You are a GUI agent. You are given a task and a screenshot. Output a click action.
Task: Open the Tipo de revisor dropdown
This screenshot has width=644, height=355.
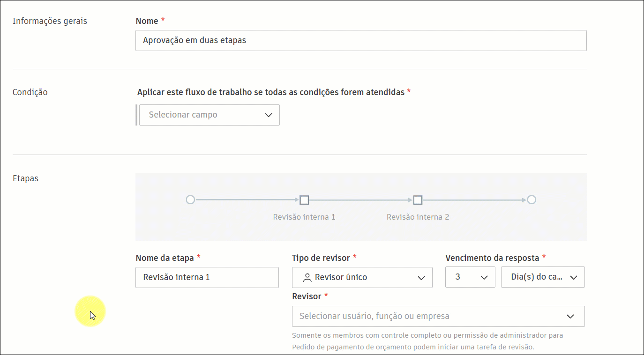362,277
